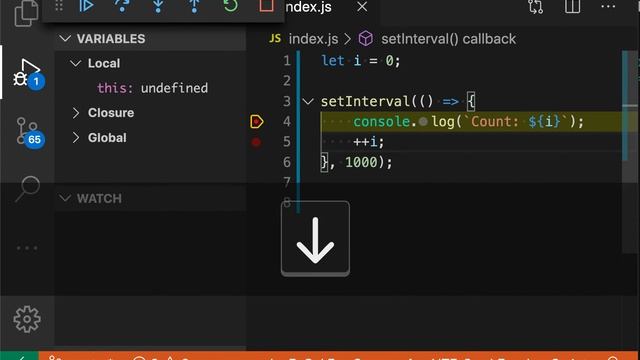Click '1000' on line 6
This screenshot has width=640, height=360.
(x=361, y=162)
